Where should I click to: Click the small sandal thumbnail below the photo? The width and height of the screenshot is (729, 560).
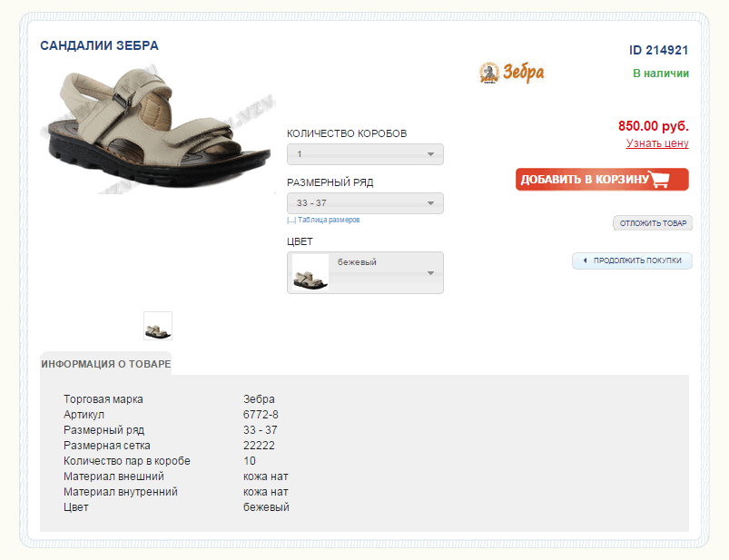tap(158, 327)
